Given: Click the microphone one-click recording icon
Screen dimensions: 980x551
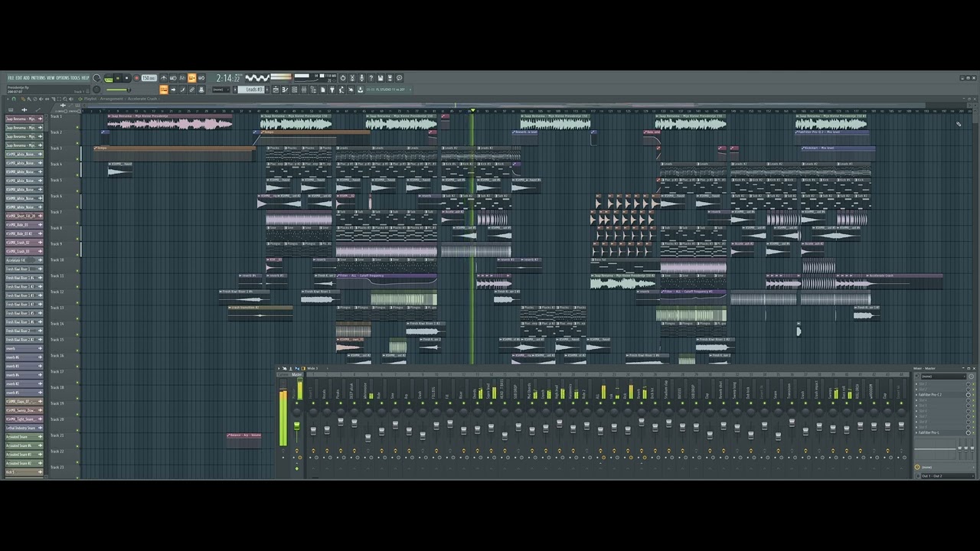Looking at the screenshot, I should [x=361, y=78].
